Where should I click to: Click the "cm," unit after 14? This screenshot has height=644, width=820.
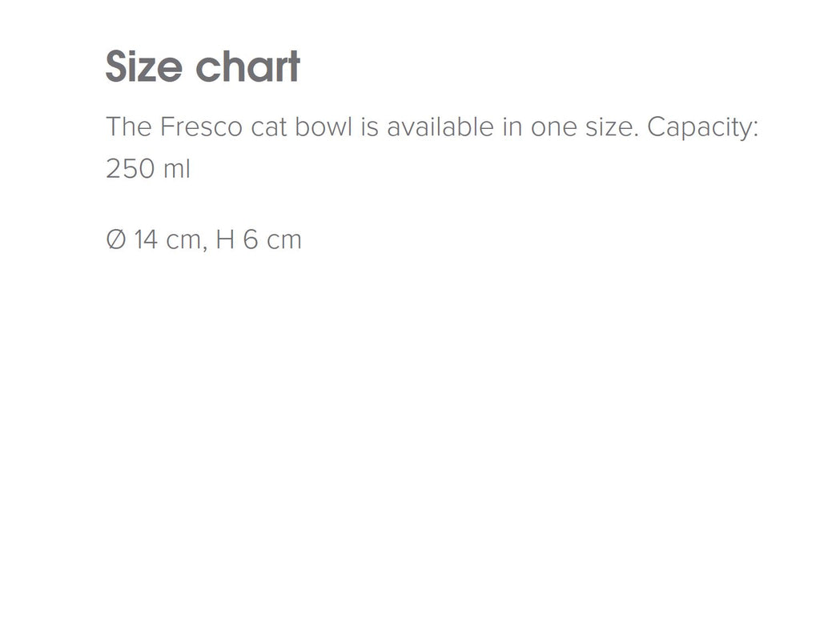coord(185,239)
